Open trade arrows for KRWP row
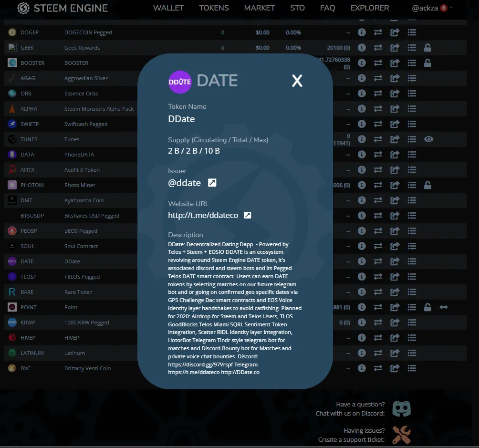Image resolution: width=479 pixels, height=448 pixels. pyautogui.click(x=378, y=323)
